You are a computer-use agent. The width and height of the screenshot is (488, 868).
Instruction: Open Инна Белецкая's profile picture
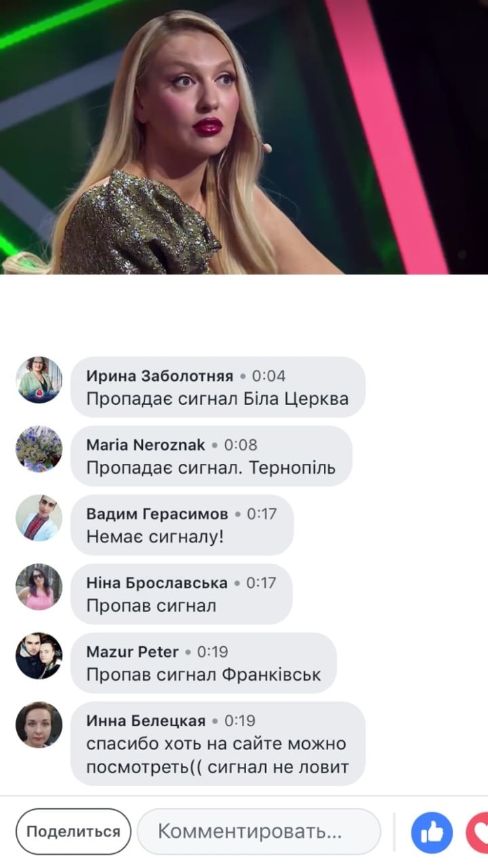pos(39,725)
